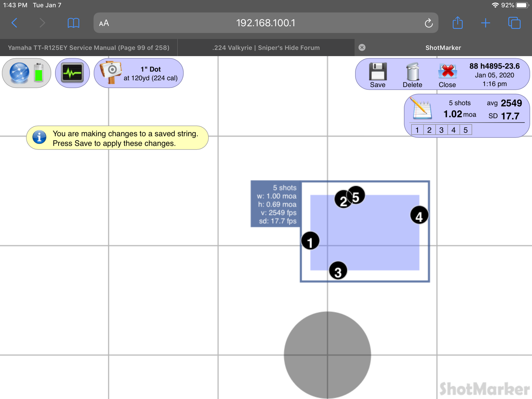Open the AA reader view menu
Screen dimensions: 532x399
tap(104, 23)
